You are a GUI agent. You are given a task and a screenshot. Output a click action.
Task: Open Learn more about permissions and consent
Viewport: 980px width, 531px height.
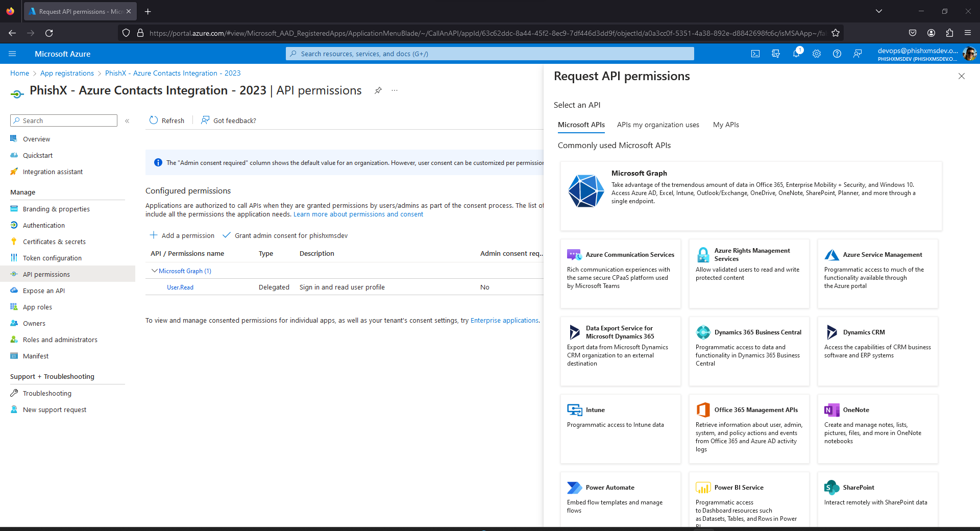[358, 214]
